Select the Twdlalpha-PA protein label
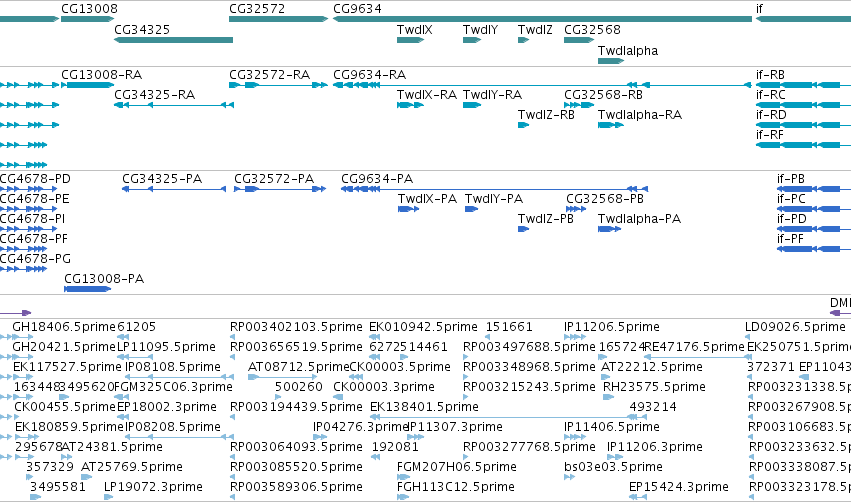The width and height of the screenshot is (851, 502). tap(639, 219)
